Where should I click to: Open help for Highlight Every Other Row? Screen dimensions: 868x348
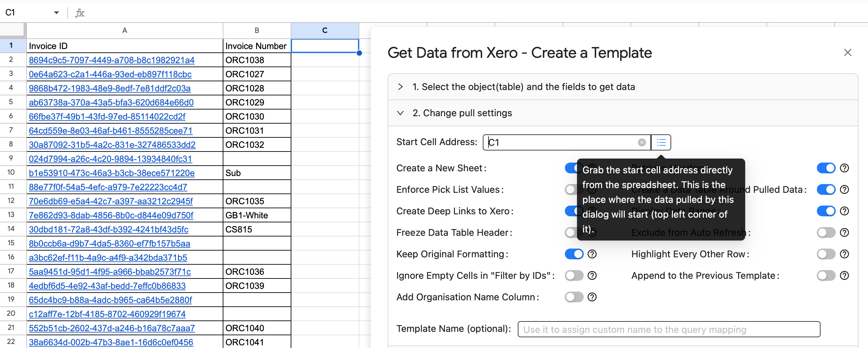tap(844, 254)
